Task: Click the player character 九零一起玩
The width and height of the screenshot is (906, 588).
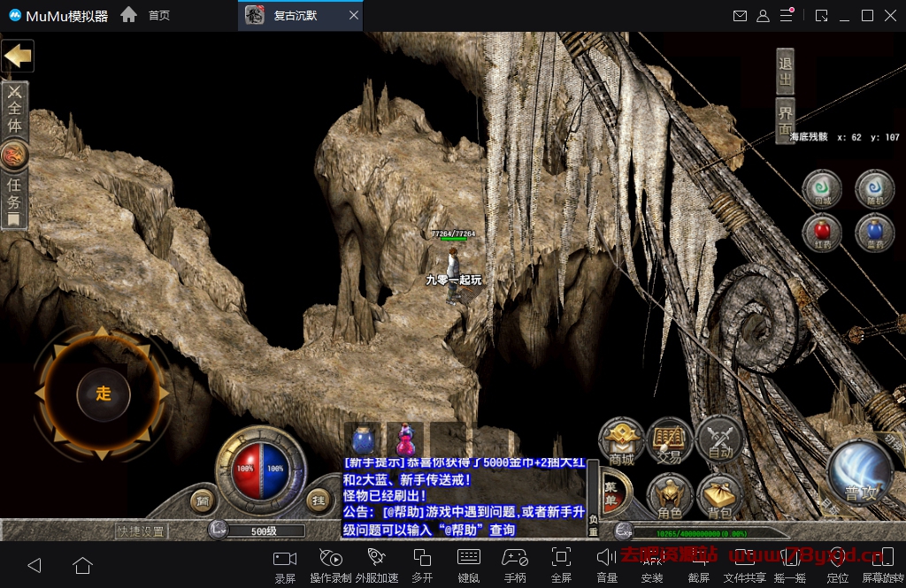Action: (454, 276)
